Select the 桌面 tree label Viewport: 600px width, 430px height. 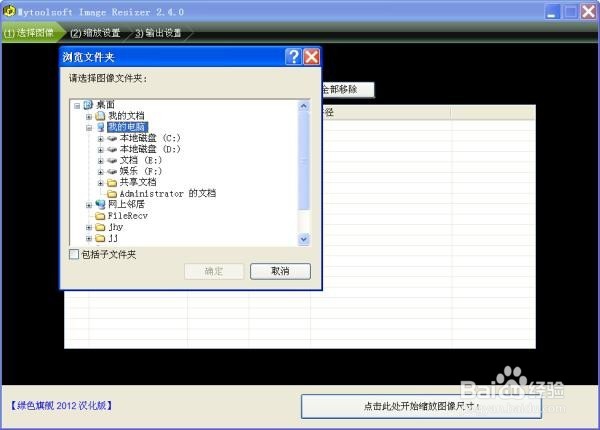105,104
